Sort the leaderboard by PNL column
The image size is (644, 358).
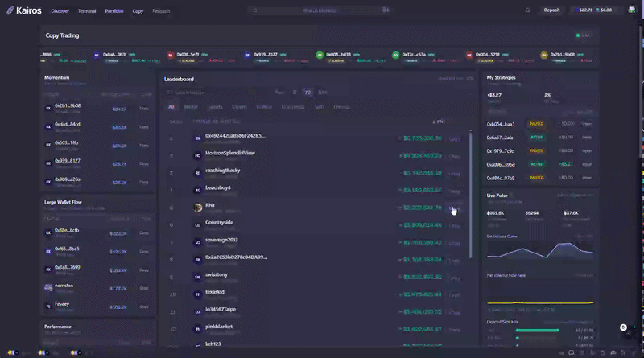click(x=439, y=121)
